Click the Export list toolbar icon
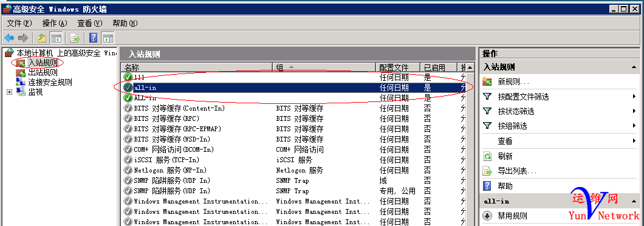The width and height of the screenshot is (644, 226). pyautogui.click(x=75, y=38)
